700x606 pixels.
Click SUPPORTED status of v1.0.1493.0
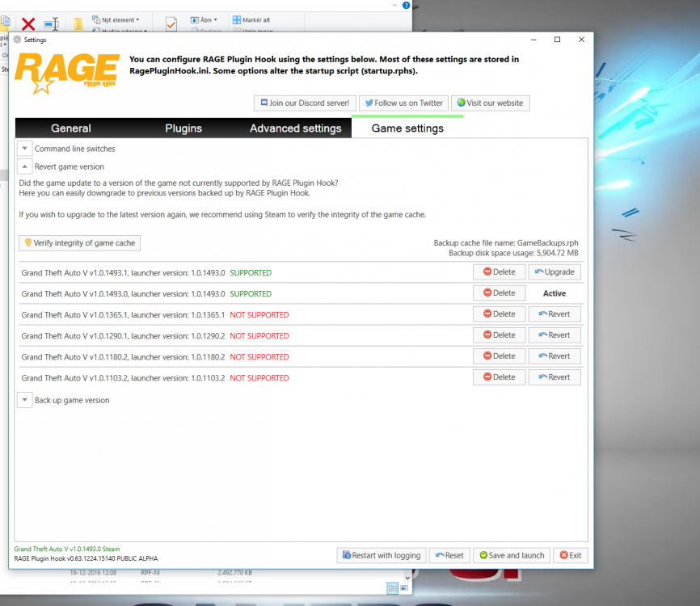pos(251,294)
